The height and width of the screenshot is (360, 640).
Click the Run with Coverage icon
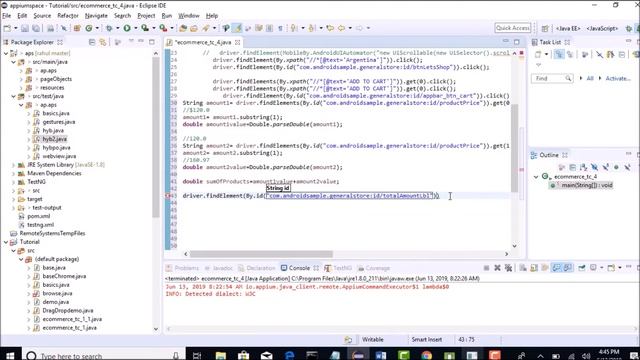pyautogui.click(x=144, y=28)
